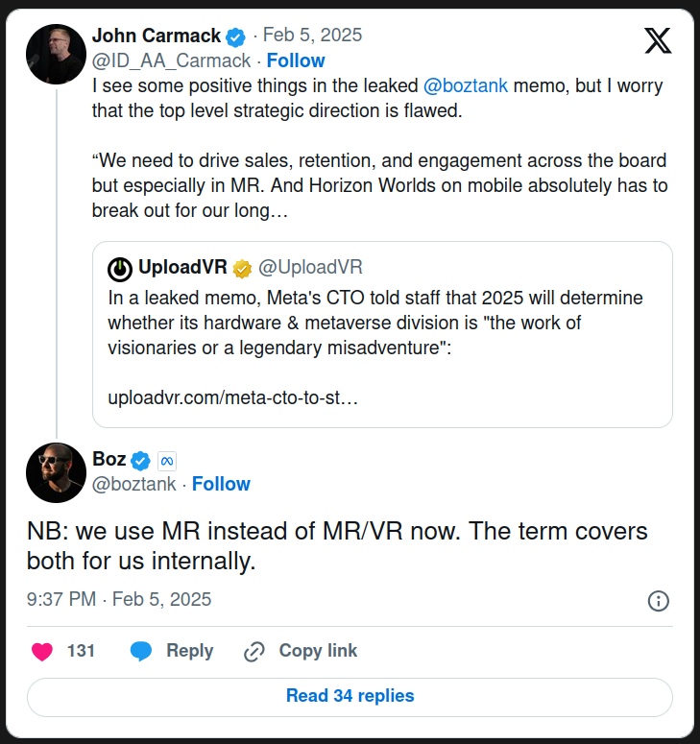Click the Copy link label
Viewport: 700px width, 744px height.
318,651
